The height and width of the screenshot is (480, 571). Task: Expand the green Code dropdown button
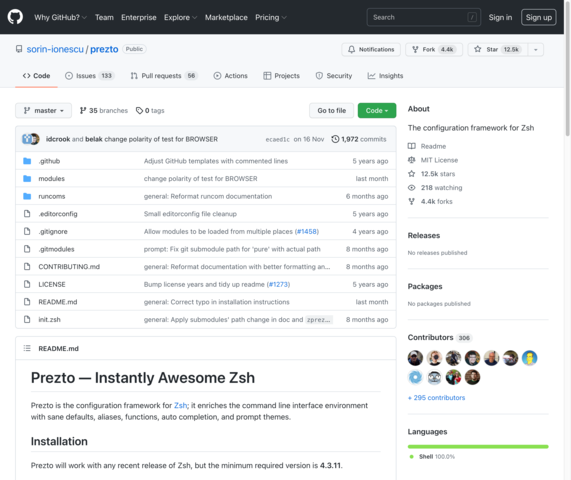[377, 110]
